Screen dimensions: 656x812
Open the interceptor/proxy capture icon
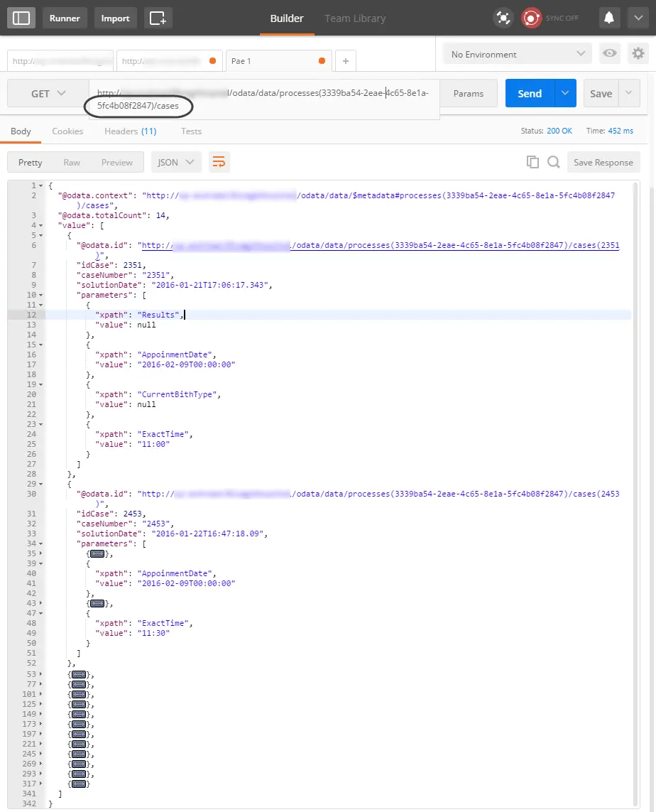point(503,18)
